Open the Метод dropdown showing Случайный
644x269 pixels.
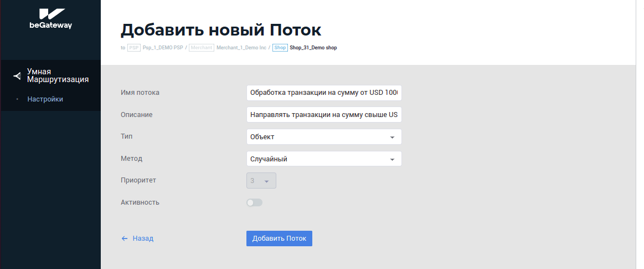click(x=323, y=159)
